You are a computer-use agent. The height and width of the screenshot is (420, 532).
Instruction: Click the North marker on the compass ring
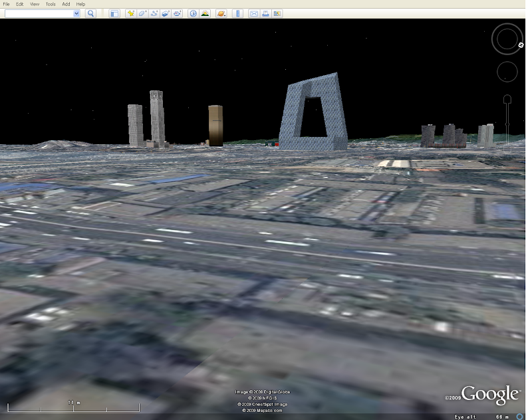point(521,45)
